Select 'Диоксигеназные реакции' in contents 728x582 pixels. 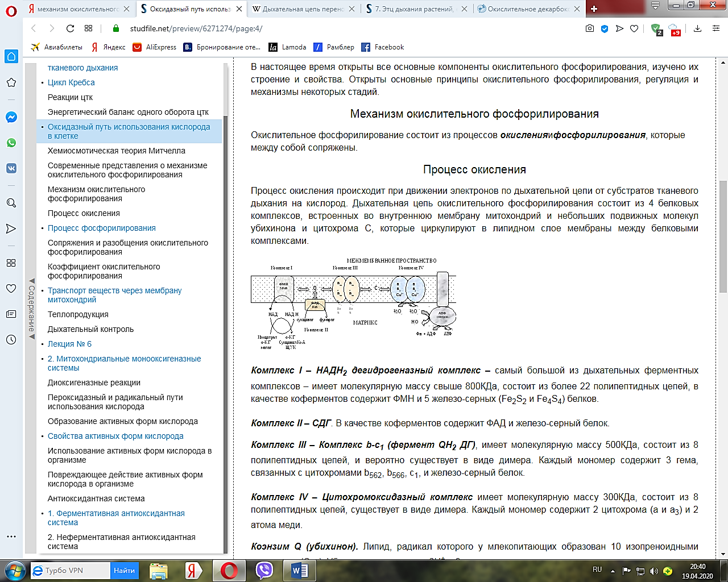94,383
